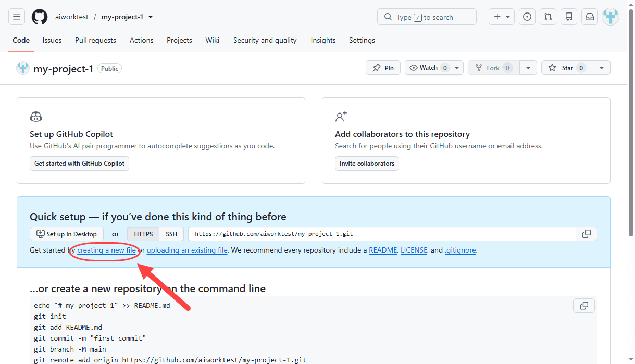Click the git remote add origin line
The image size is (635, 364).
170,360
